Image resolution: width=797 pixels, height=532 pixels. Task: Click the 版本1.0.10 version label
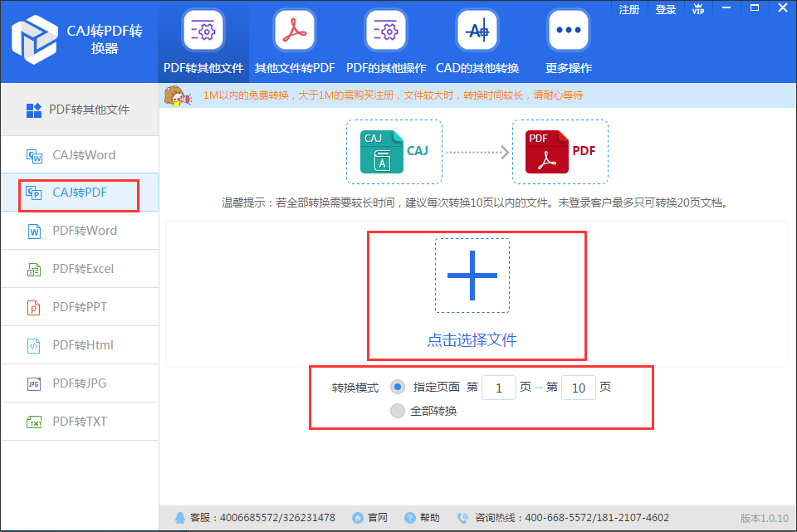point(764,518)
